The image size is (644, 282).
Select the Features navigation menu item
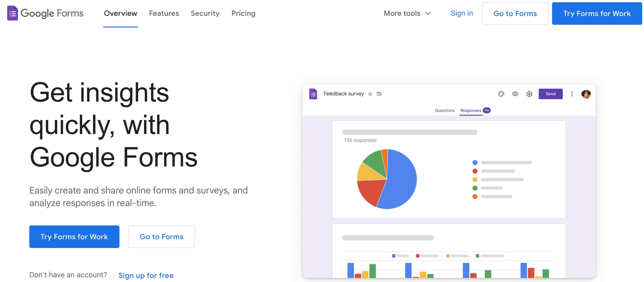point(164,13)
